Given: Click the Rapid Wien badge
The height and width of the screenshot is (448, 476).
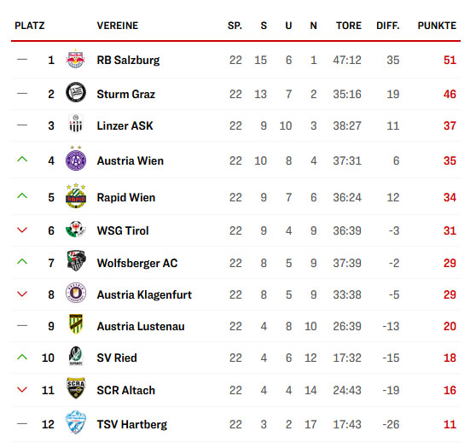Looking at the screenshot, I should point(76,195).
